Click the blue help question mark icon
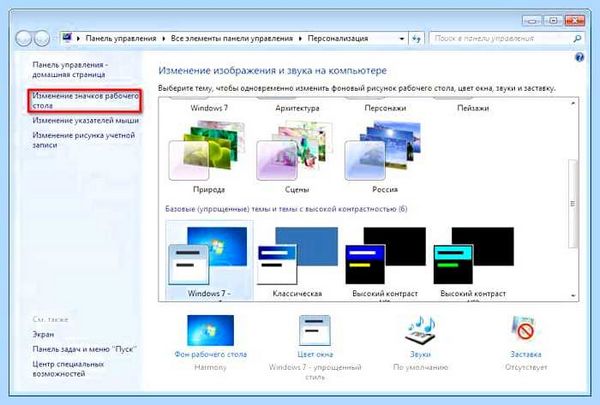 coord(579,57)
